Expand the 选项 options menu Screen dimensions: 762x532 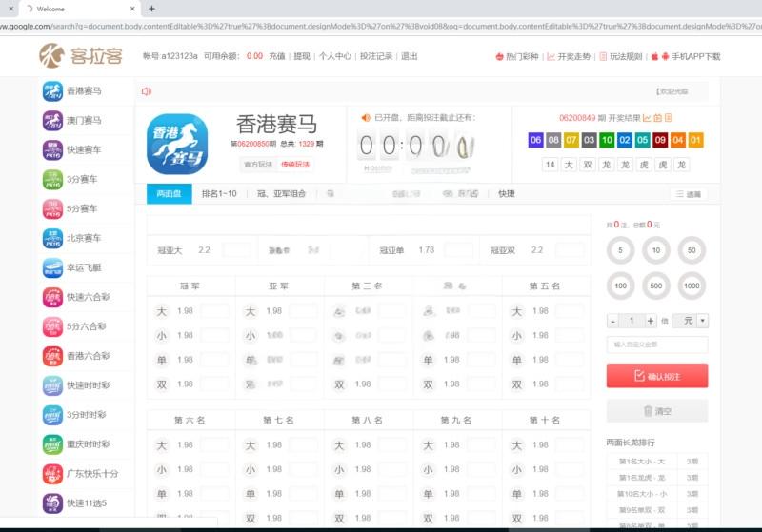coord(689,194)
